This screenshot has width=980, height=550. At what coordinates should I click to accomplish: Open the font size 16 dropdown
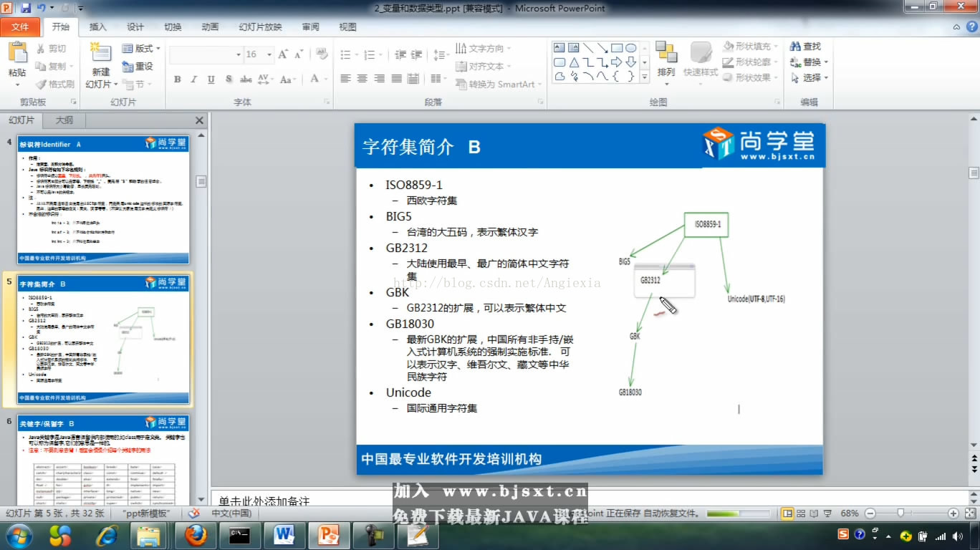(269, 54)
